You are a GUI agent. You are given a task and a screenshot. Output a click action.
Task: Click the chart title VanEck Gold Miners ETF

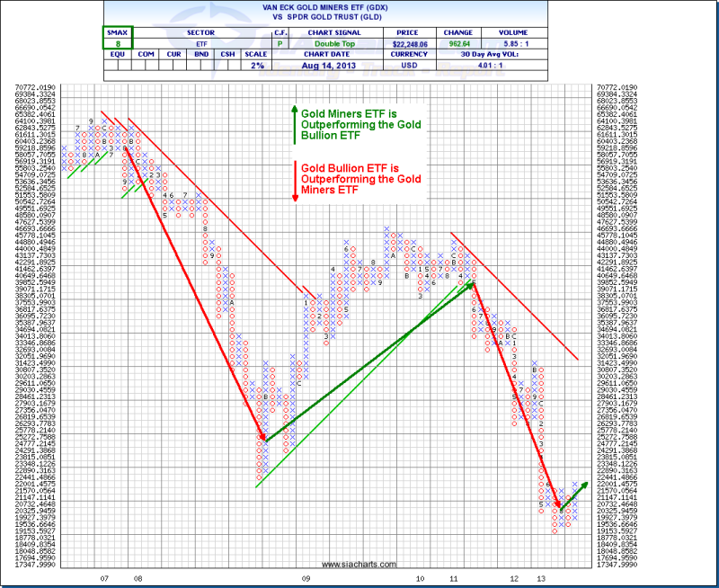[x=359, y=6]
